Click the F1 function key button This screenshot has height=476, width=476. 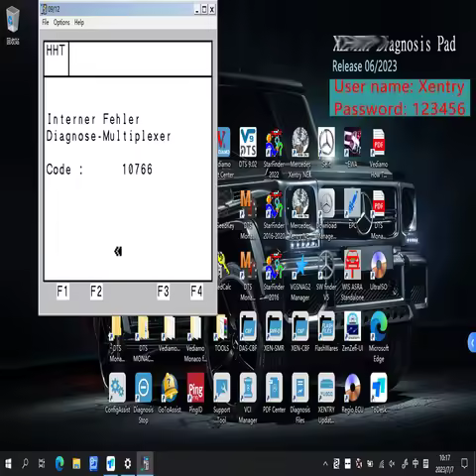pos(62,292)
